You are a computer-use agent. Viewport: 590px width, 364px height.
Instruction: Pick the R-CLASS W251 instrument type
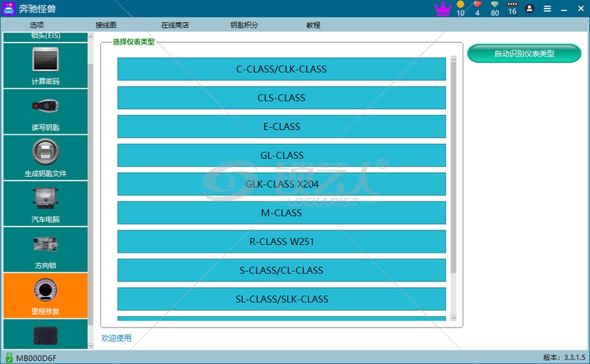tap(281, 241)
